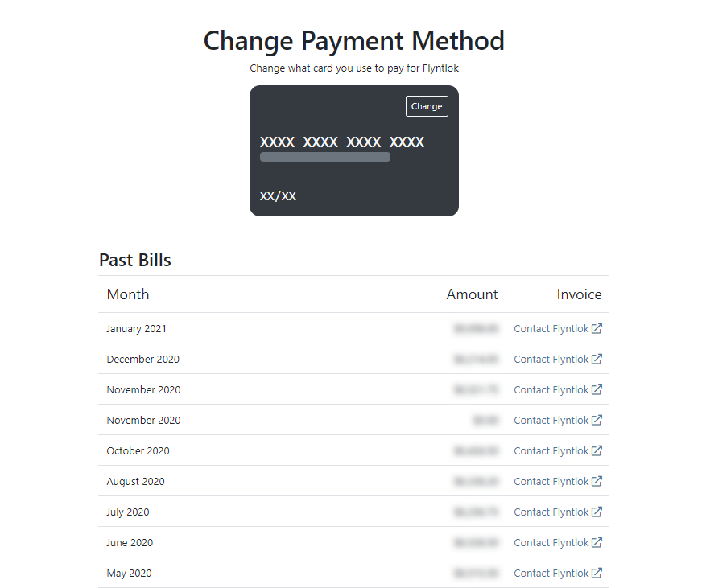Viewport: 706px width, 588px height.
Task: Click the Month column header
Action: (x=128, y=294)
